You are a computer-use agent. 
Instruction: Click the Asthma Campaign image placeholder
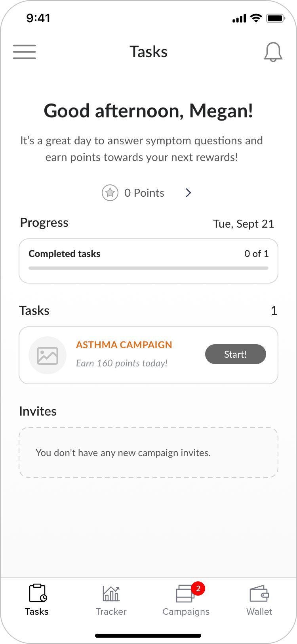coord(47,355)
